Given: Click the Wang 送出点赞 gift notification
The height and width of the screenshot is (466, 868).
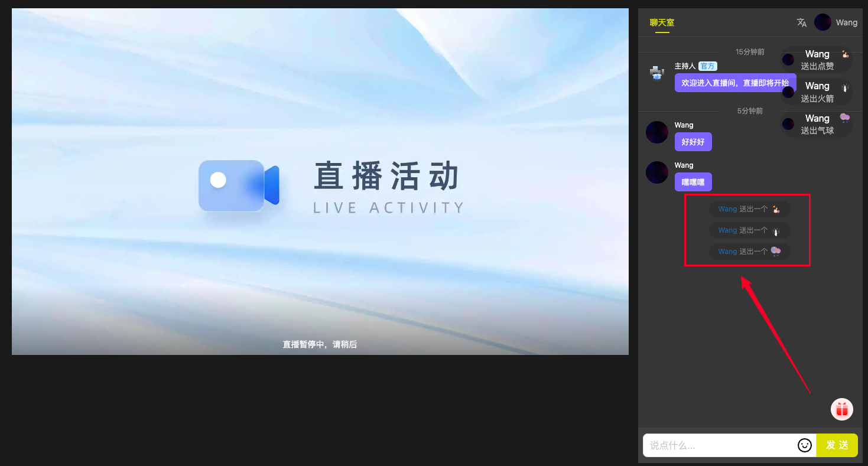Looking at the screenshot, I should click(817, 60).
